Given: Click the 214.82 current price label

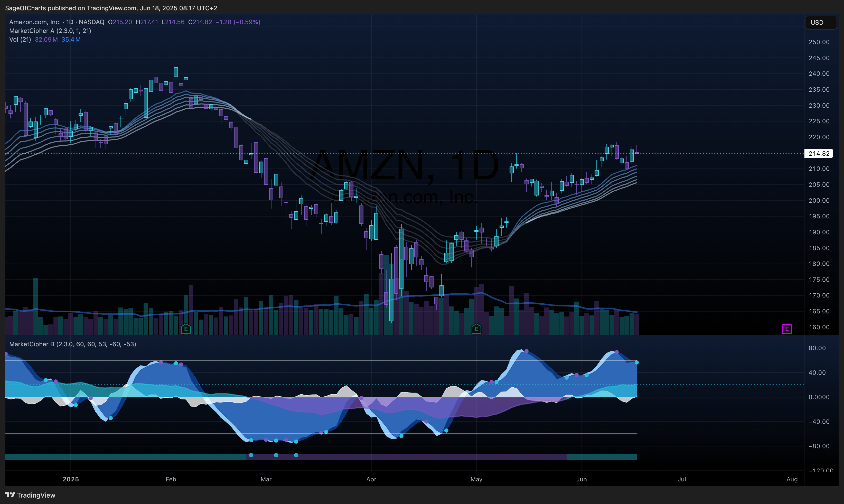Looking at the screenshot, I should pyautogui.click(x=819, y=154).
